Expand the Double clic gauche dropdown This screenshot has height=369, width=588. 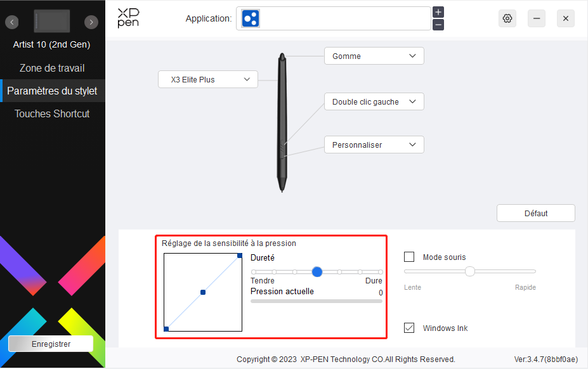click(374, 101)
